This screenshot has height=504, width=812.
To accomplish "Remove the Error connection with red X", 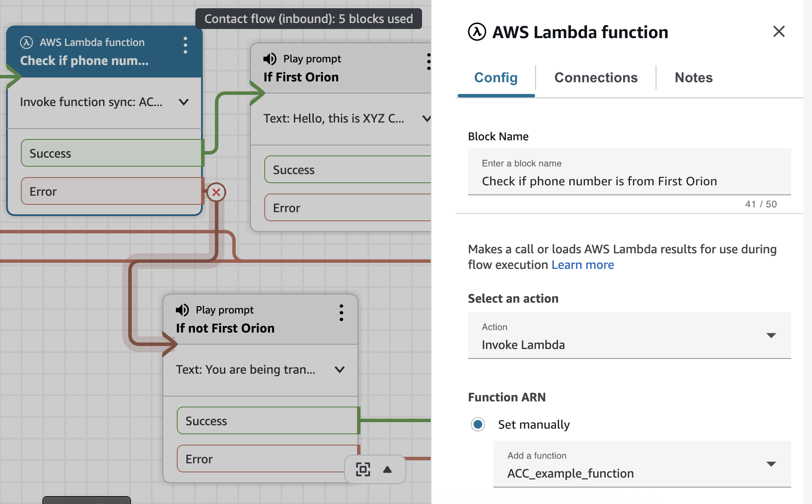I will coord(216,192).
